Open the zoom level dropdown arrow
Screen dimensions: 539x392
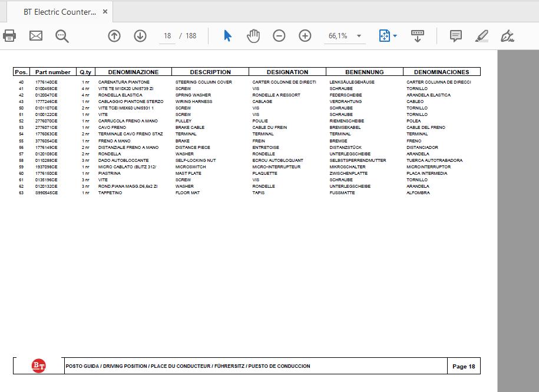tap(359, 36)
